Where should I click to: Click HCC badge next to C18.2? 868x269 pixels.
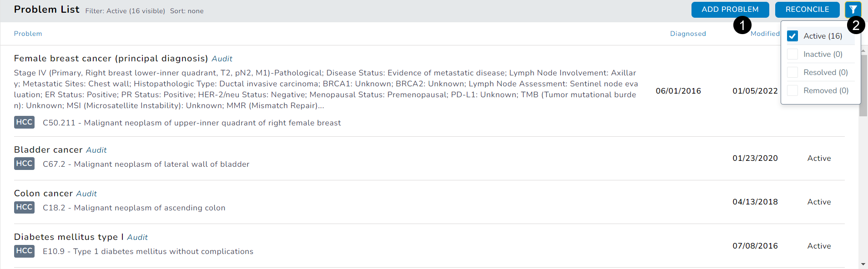tap(24, 207)
